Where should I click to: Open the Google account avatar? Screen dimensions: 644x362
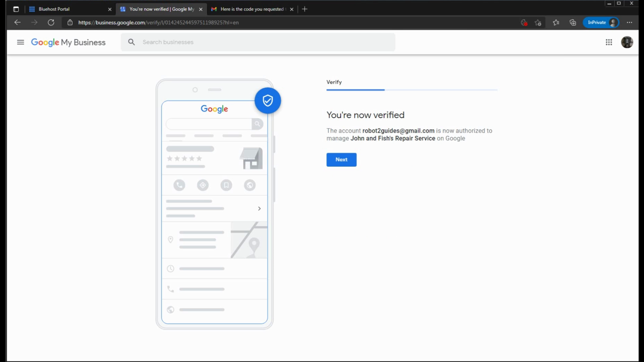(627, 42)
